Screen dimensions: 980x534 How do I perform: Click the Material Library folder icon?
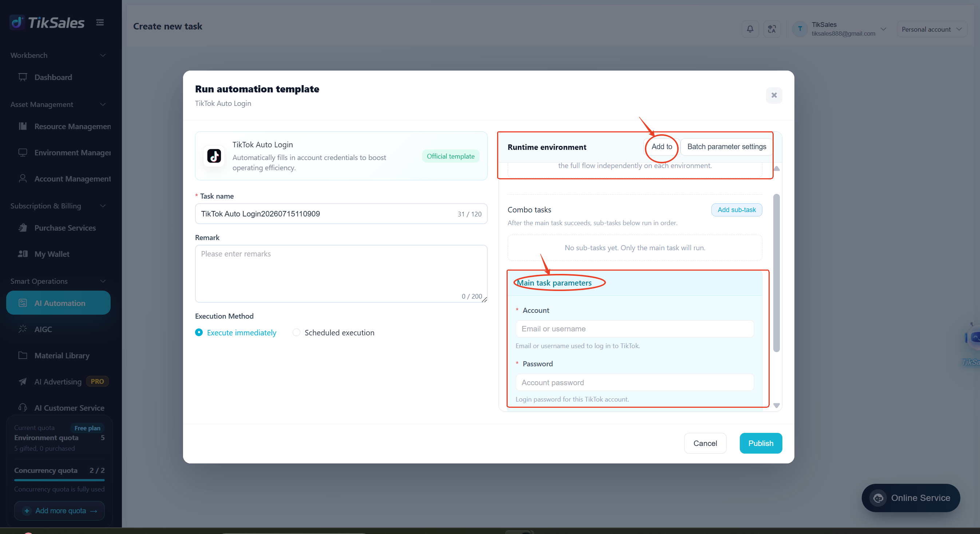point(23,356)
